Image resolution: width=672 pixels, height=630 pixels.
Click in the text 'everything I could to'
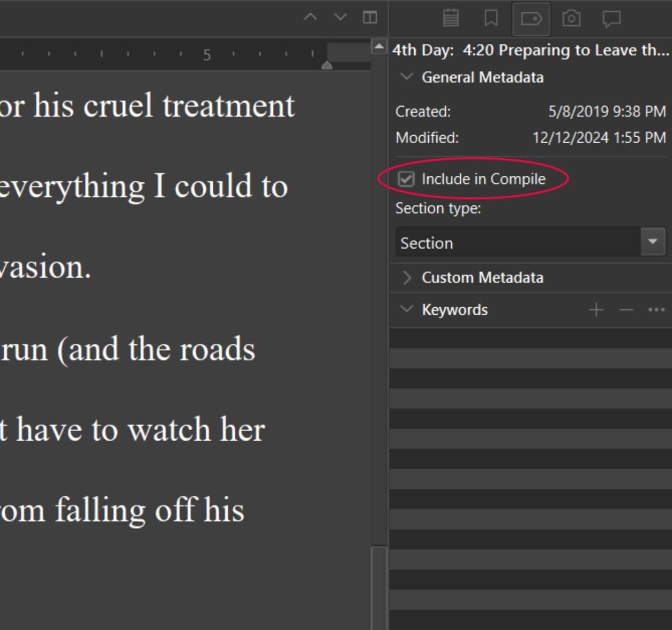pyautogui.click(x=143, y=187)
